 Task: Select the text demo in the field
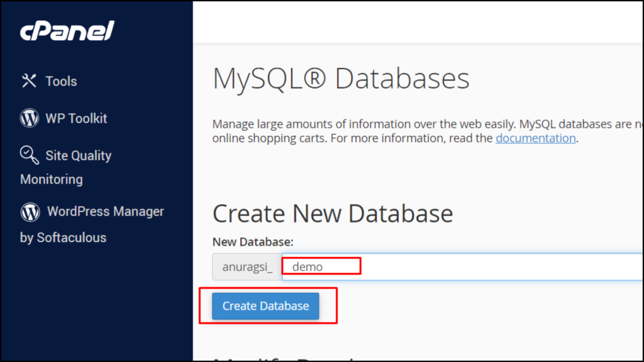point(308,266)
